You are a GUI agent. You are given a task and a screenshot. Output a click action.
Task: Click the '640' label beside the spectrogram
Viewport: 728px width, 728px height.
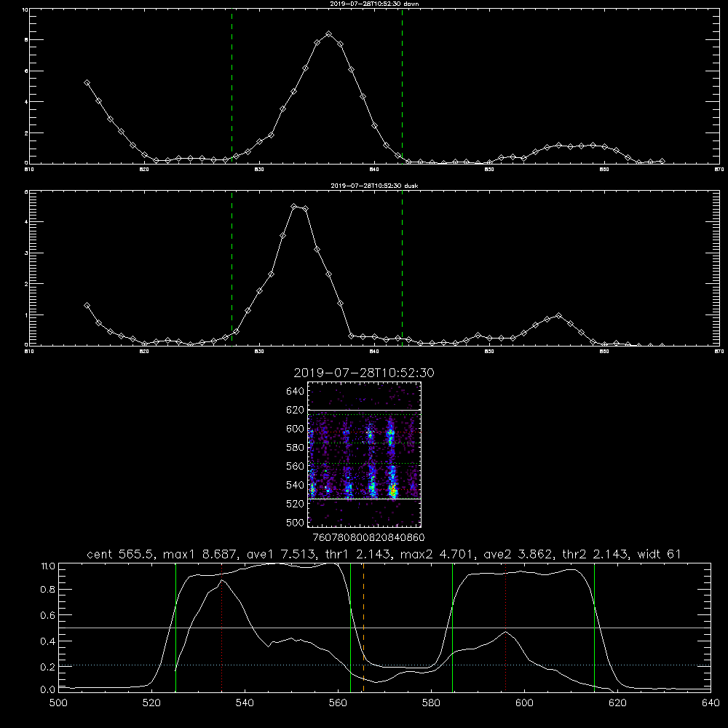(x=296, y=391)
